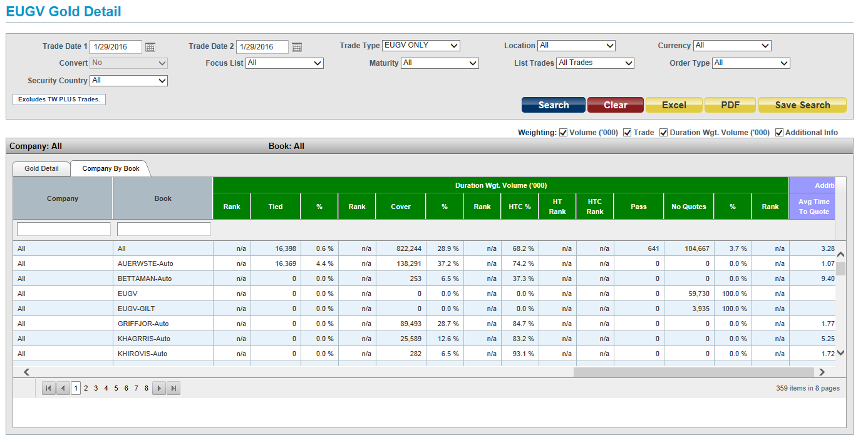Open the Focus List dropdown
The height and width of the screenshot is (445, 868).
coord(284,63)
